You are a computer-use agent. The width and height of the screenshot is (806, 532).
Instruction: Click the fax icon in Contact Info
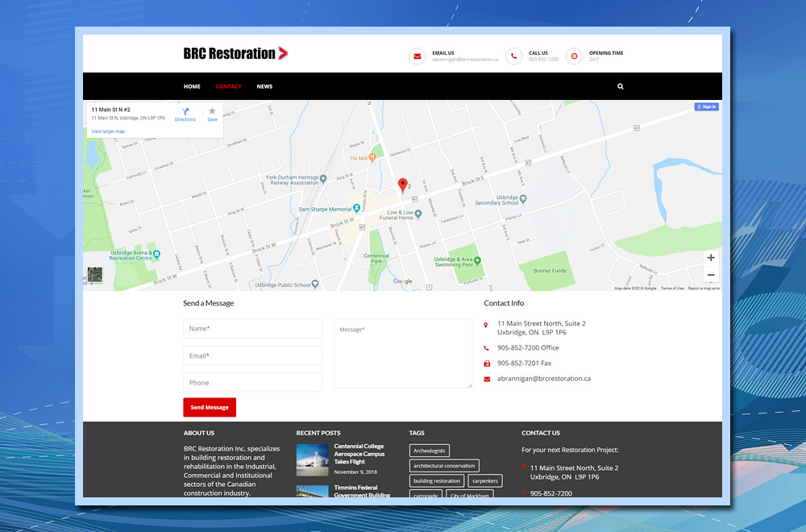point(487,364)
